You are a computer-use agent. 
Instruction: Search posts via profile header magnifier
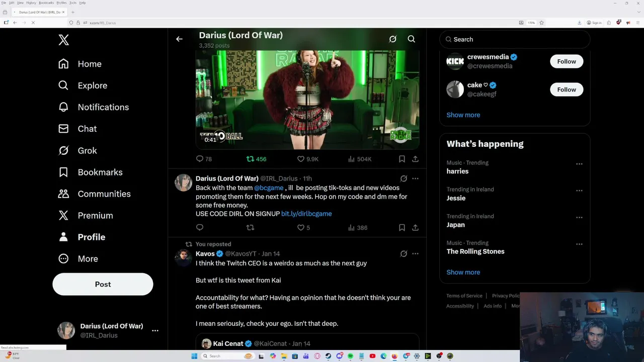point(411,39)
